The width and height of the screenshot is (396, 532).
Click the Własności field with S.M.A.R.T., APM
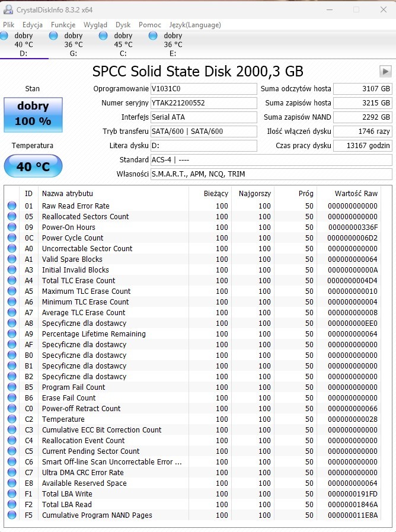point(272,174)
